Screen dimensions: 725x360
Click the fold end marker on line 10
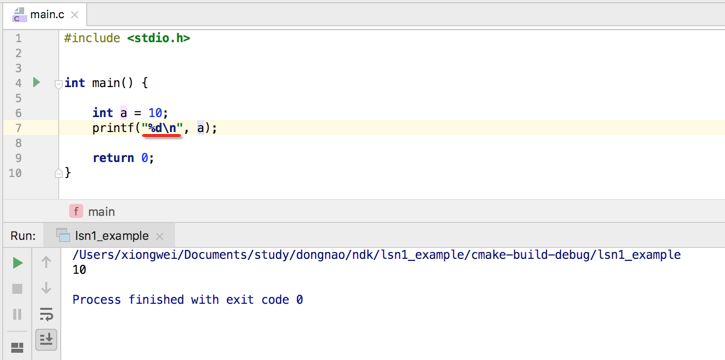[58, 174]
